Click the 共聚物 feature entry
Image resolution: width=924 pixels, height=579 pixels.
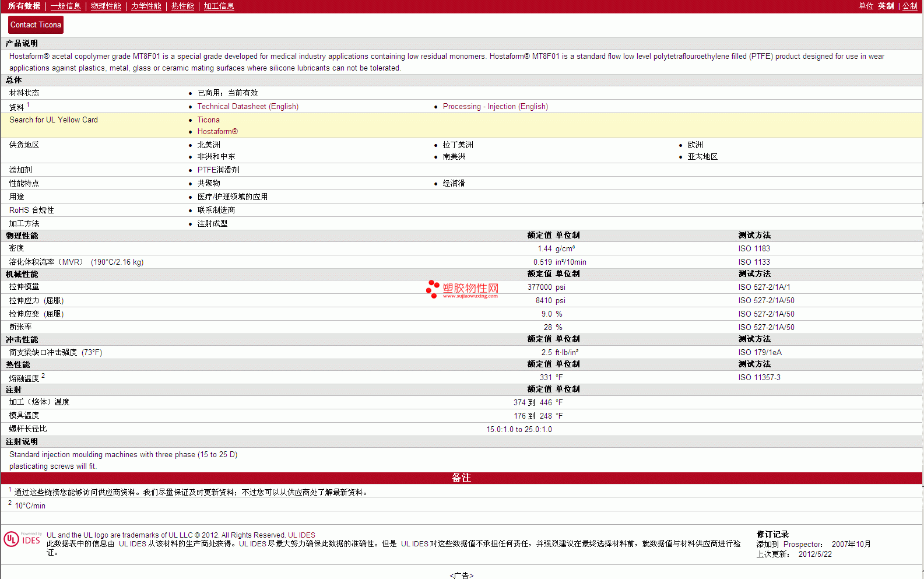click(209, 184)
